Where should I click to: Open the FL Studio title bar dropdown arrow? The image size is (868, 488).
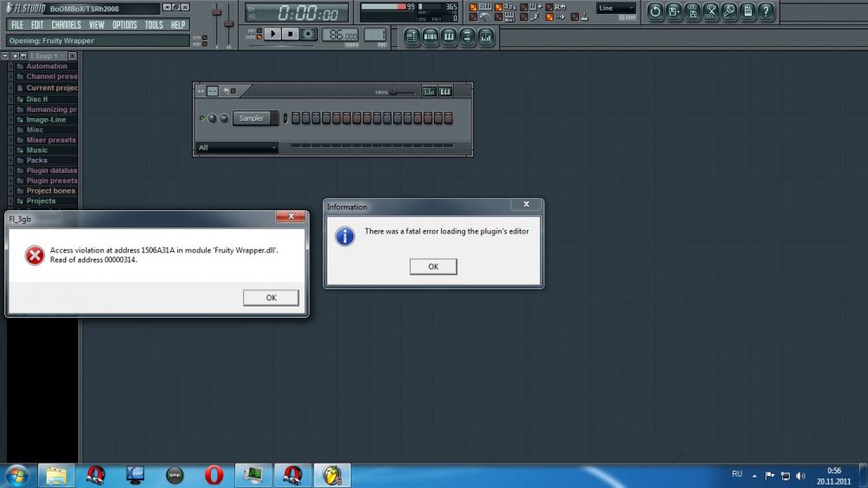pyautogui.click(x=167, y=7)
